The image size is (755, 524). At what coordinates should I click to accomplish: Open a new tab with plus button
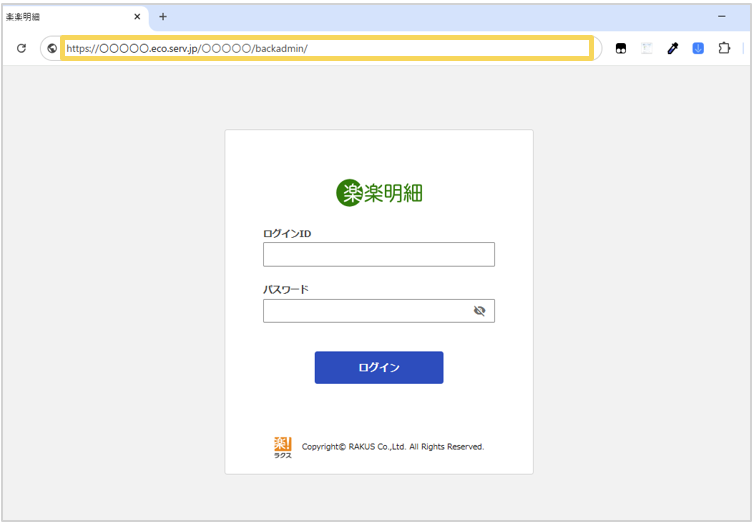pyautogui.click(x=163, y=16)
